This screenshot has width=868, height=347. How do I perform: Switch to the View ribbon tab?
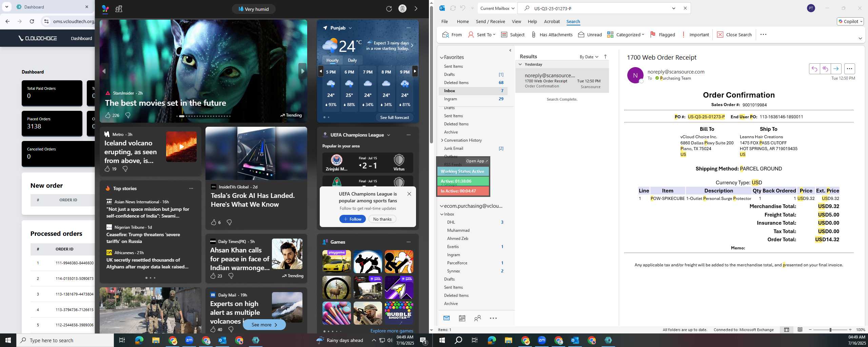click(516, 21)
